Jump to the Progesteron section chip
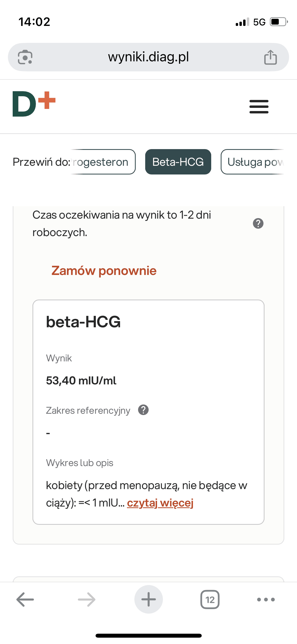Image resolution: width=297 pixels, height=644 pixels. pos(103,162)
